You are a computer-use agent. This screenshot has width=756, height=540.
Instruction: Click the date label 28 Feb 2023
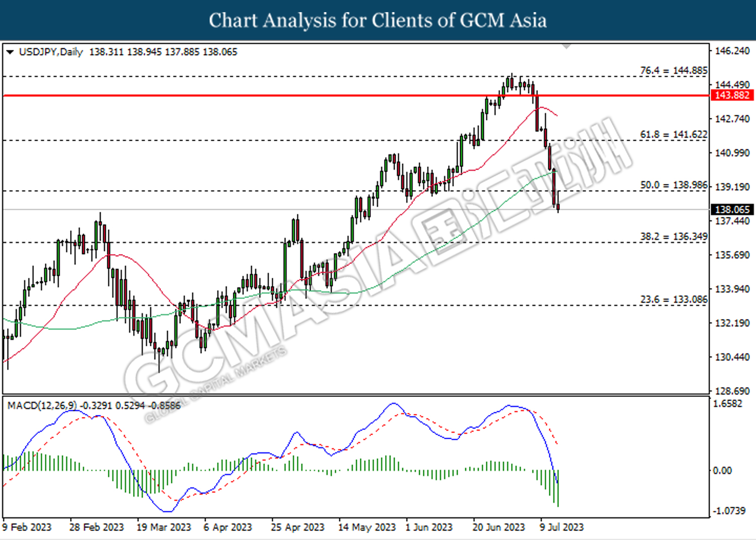pos(96,527)
